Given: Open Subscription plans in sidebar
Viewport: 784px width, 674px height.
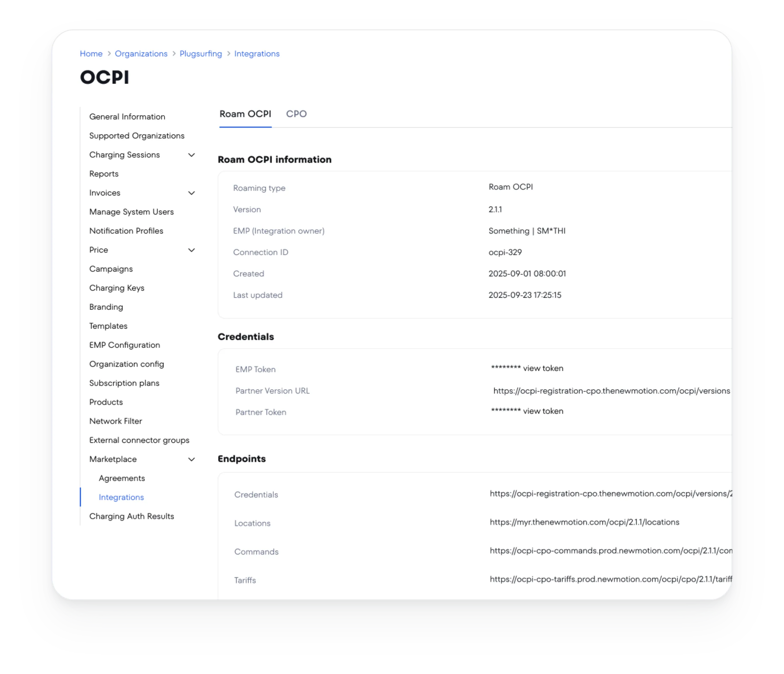Looking at the screenshot, I should click(124, 383).
